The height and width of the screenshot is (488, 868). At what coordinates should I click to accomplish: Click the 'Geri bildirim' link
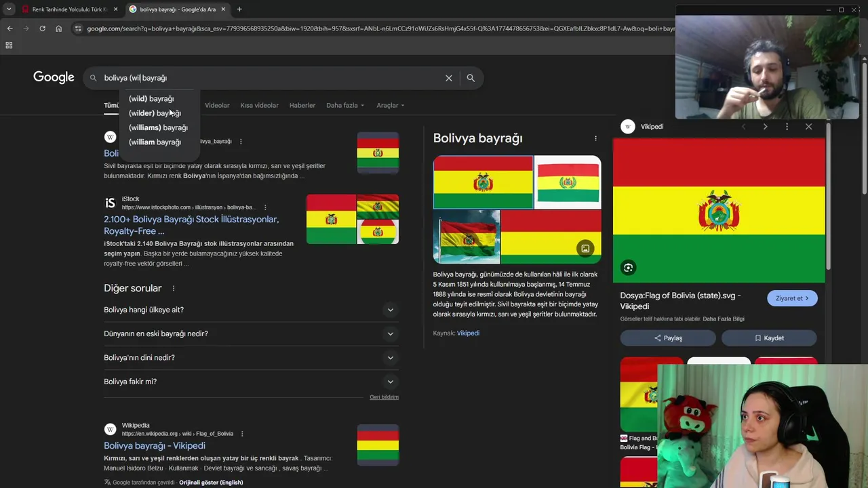384,397
